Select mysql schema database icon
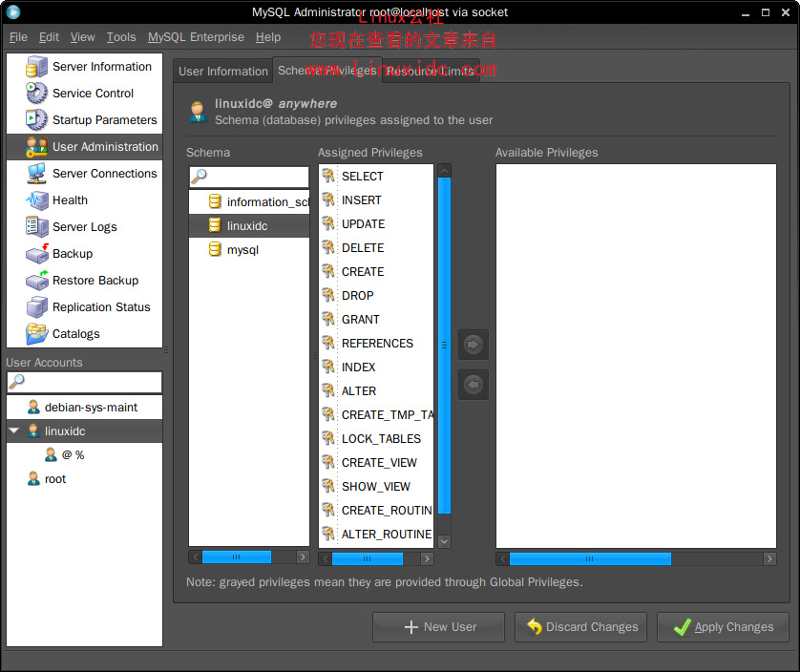The height and width of the screenshot is (672, 800). 215,249
